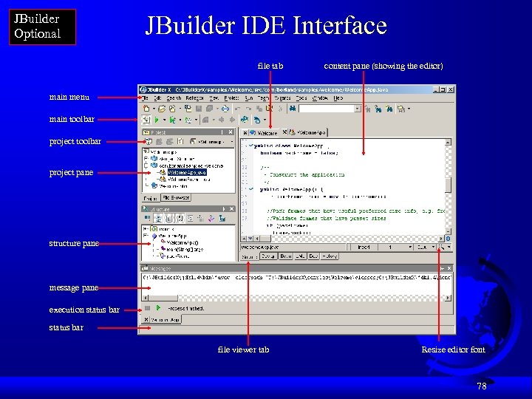Click the Paste clipboard icon
Screen dimensions: 532x399
pyautogui.click(x=270, y=109)
